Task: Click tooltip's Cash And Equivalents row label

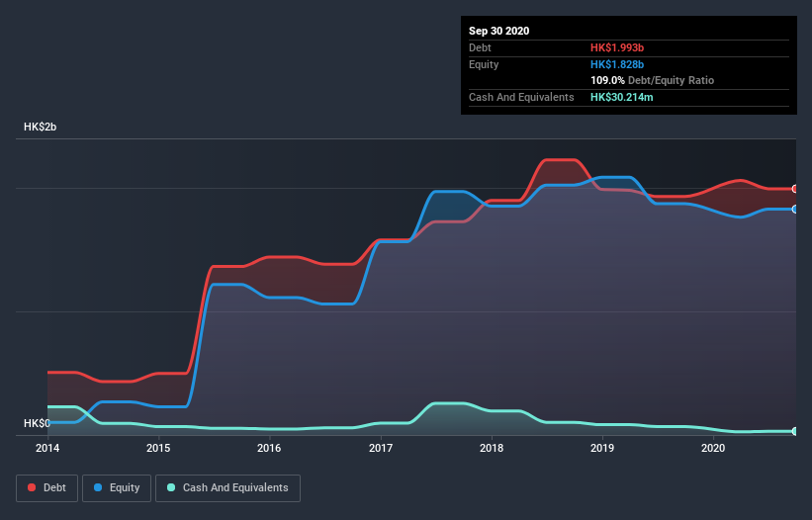Action: [521, 97]
